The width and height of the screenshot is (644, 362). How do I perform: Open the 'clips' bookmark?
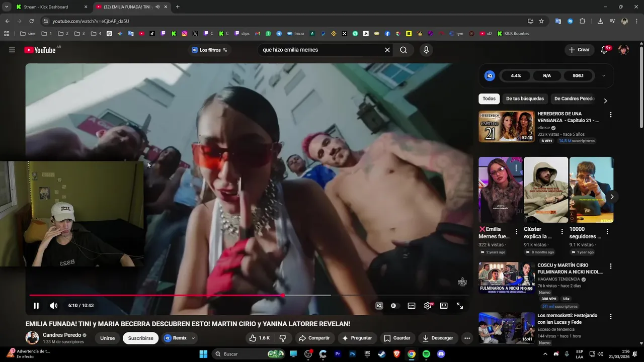coord(242,34)
